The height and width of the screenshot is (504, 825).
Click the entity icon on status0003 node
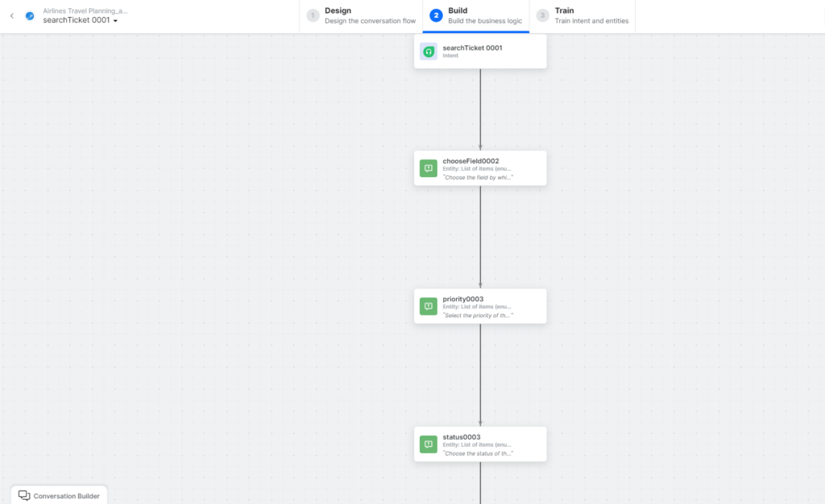click(x=429, y=444)
